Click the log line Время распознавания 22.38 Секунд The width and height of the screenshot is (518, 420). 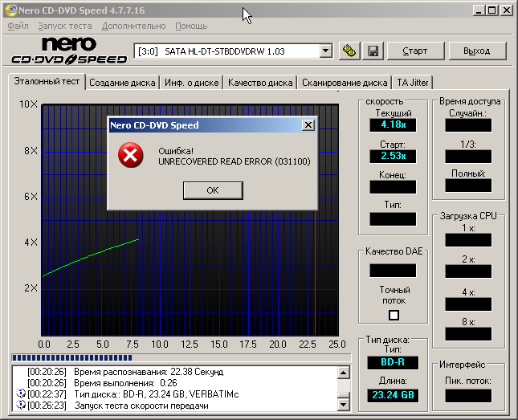pos(149,372)
